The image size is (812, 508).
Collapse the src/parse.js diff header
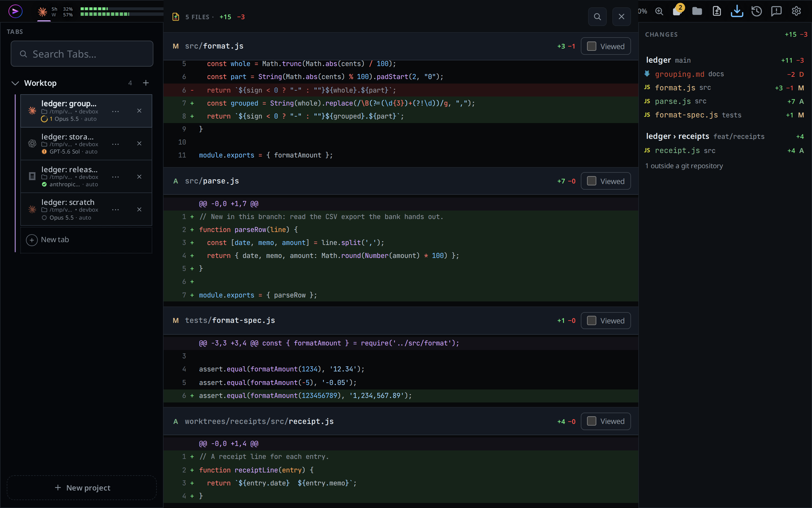pyautogui.click(x=401, y=181)
